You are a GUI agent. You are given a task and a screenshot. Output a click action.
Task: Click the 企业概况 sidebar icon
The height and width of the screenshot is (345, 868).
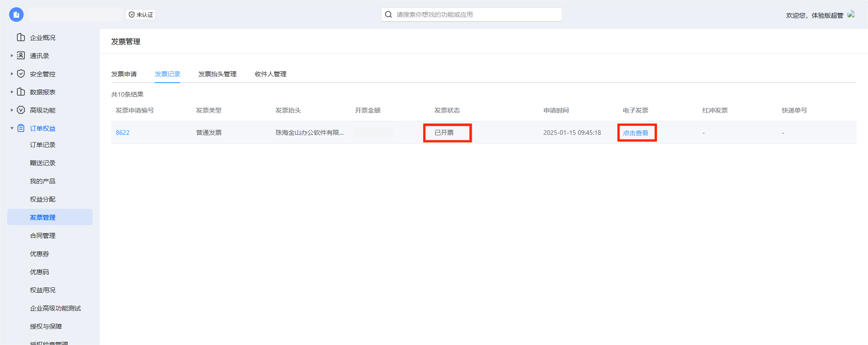[x=21, y=37]
